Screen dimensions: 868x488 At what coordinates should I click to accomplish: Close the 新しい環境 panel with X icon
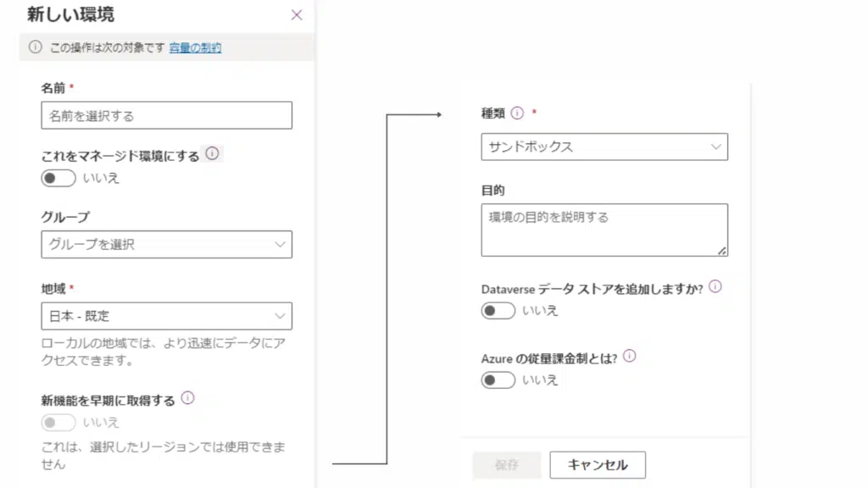pos(296,14)
